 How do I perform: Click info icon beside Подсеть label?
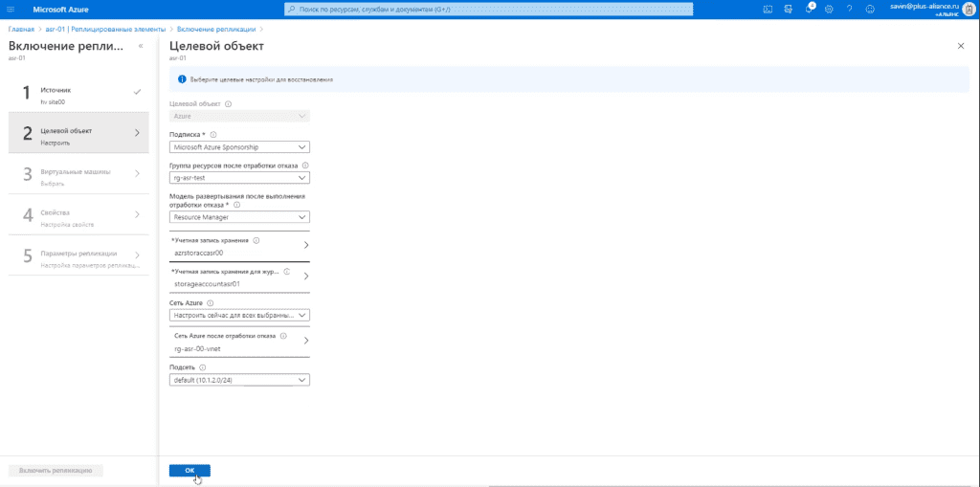tap(202, 367)
